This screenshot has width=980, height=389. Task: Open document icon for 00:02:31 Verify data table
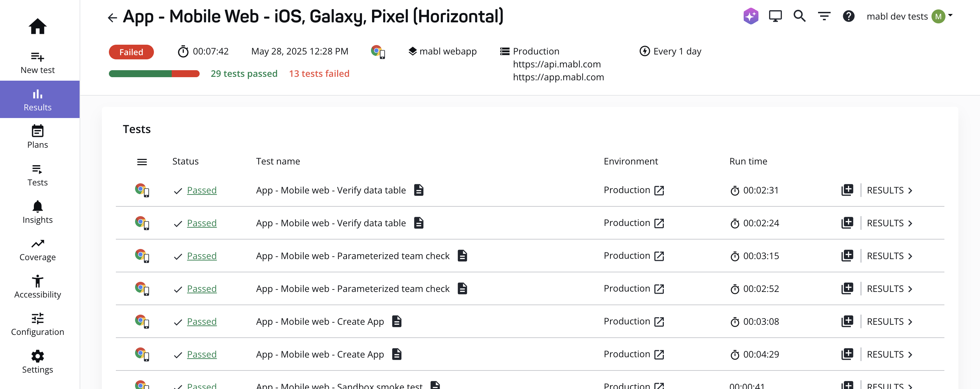(x=418, y=190)
